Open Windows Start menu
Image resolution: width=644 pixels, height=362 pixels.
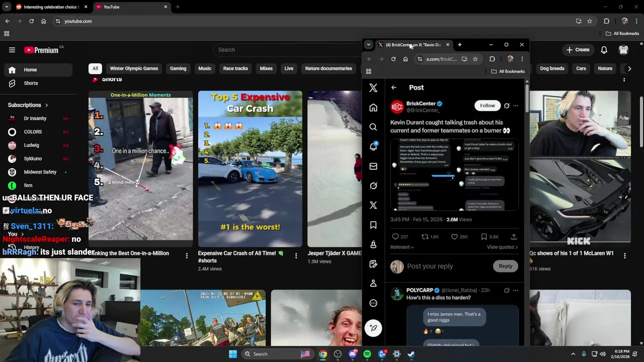click(232, 354)
